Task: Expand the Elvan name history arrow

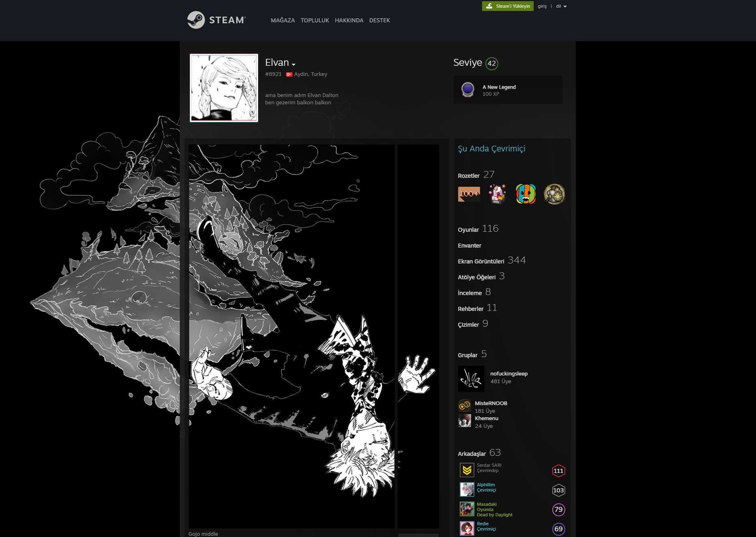Action: point(293,64)
